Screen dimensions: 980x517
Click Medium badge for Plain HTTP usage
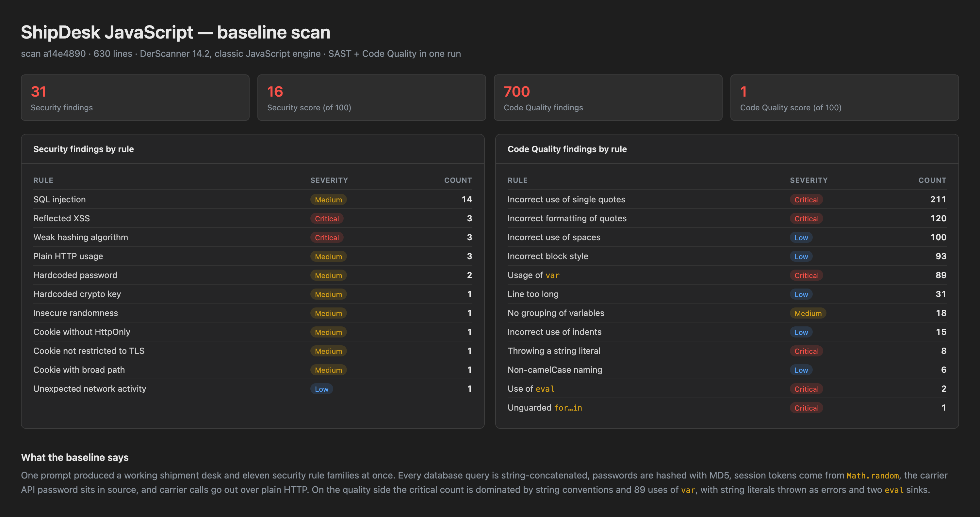[x=328, y=257]
